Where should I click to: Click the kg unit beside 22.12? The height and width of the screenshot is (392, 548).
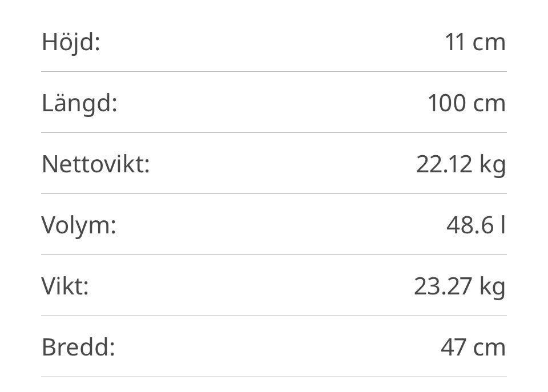(x=493, y=165)
